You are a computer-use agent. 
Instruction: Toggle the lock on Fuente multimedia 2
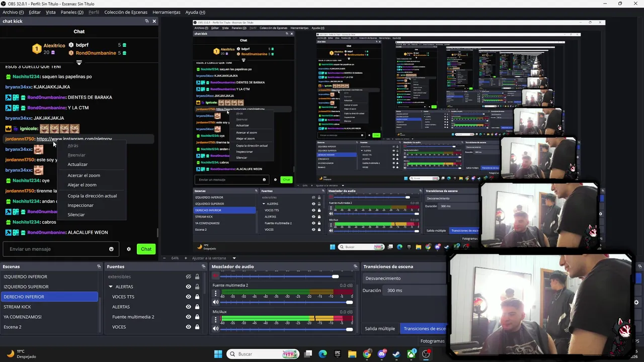[x=197, y=317]
